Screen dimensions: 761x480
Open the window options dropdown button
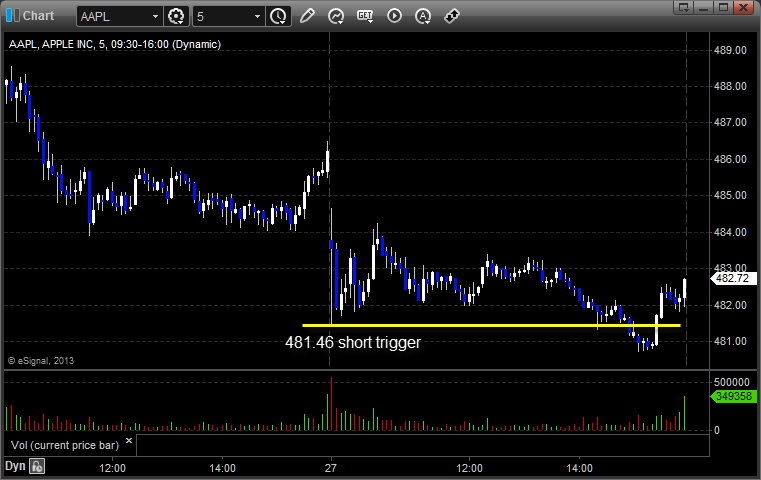click(x=684, y=7)
